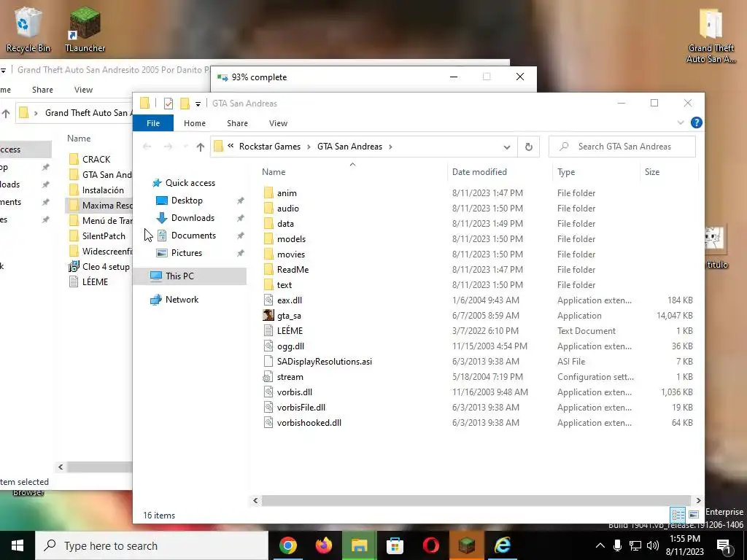The image size is (747, 560).
Task: Click the Search GTA San Andreas field
Action: tap(622, 147)
